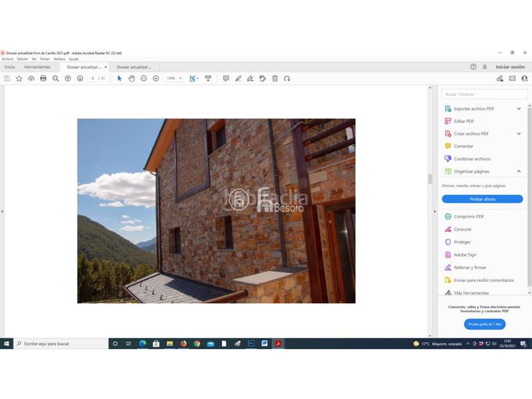Click Iniciar sesión to sign in
532x399 pixels.
[x=510, y=67]
